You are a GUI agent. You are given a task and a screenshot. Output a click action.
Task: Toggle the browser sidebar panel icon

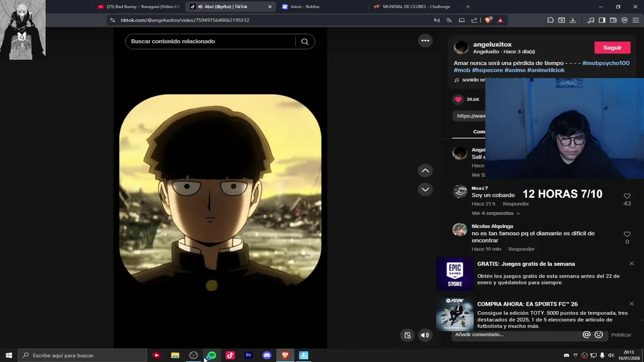(x=602, y=20)
